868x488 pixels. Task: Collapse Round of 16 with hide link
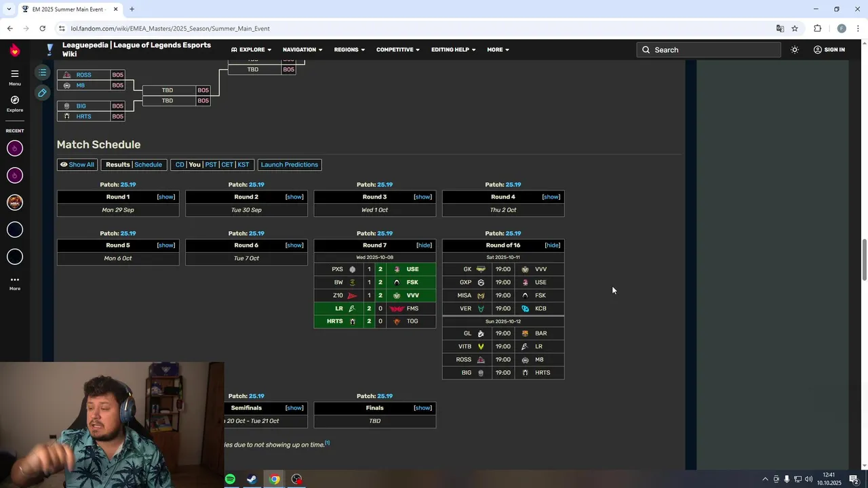coord(553,245)
